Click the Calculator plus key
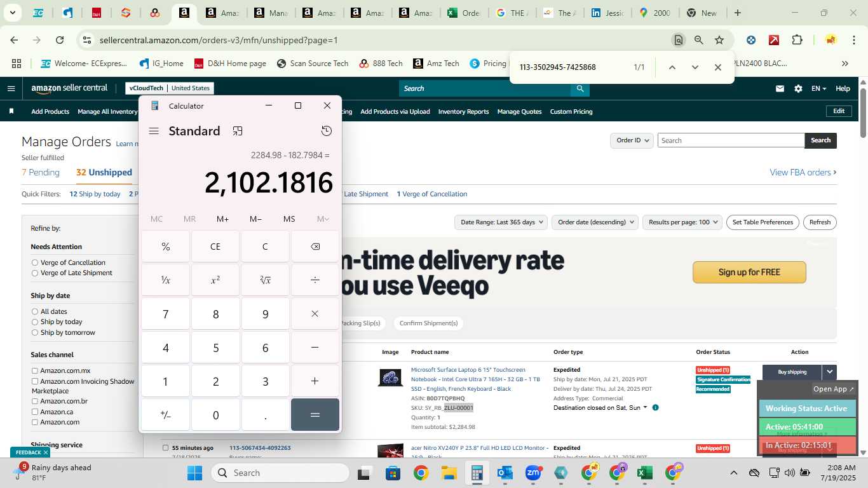 [315, 381]
